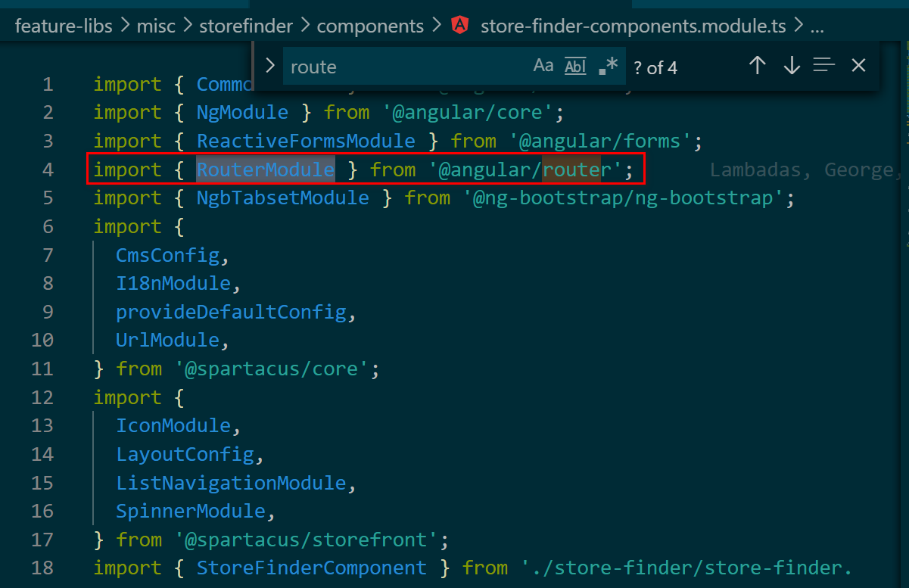Click 'ListNavigationModule' on line 15
Image resolution: width=909 pixels, height=588 pixels.
[x=231, y=483]
